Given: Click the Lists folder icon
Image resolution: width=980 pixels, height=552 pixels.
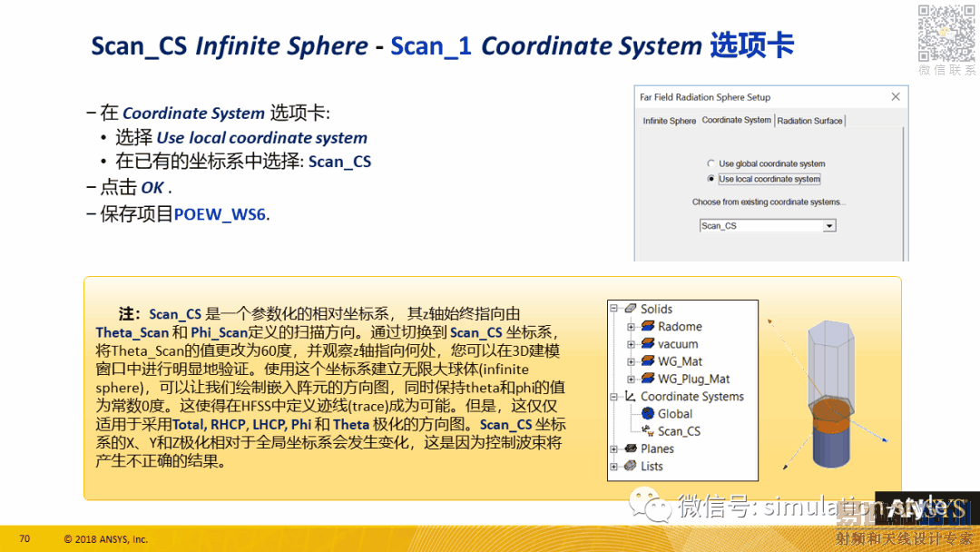Looking at the screenshot, I should 631,466.
